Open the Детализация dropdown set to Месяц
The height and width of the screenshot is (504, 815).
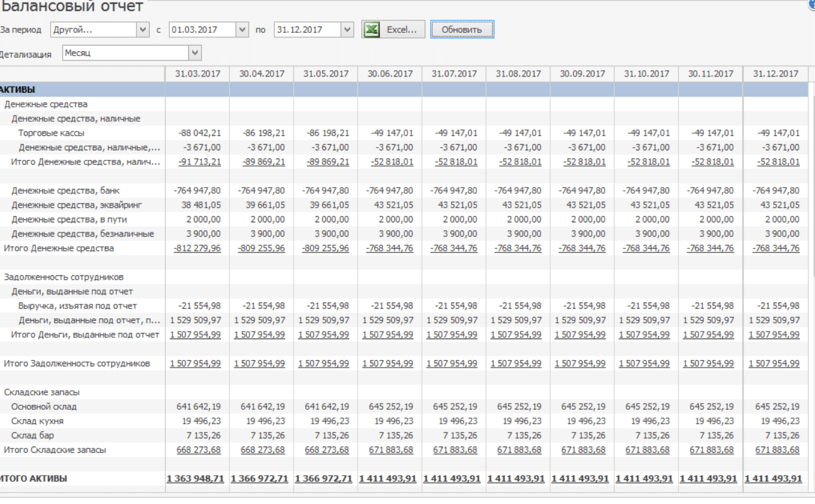pos(195,53)
